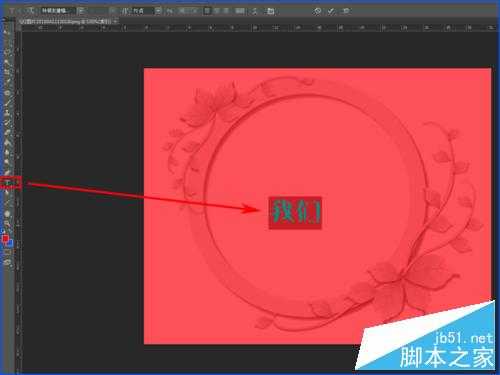Open the Type tool preset picker
The image size is (500, 375).
coord(12,11)
